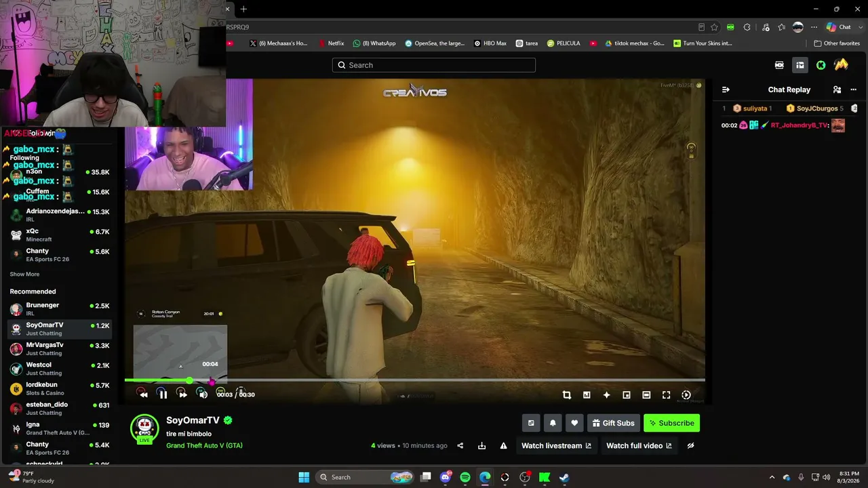The width and height of the screenshot is (868, 488).
Task: Skip forward in the clip
Action: pyautogui.click(x=182, y=394)
